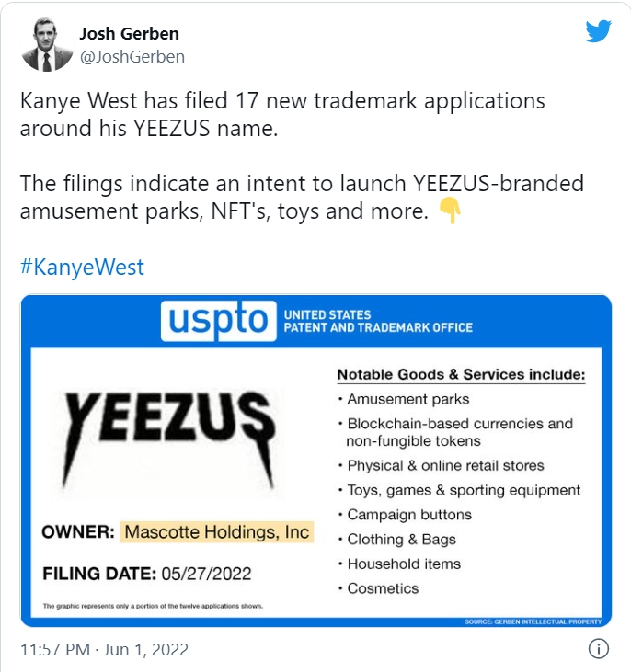
Task: Click the graphic's small footnote disclaimer
Action: pos(154,608)
